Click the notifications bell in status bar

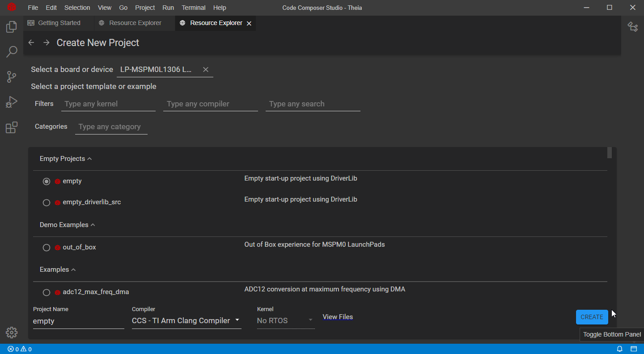coord(620,349)
